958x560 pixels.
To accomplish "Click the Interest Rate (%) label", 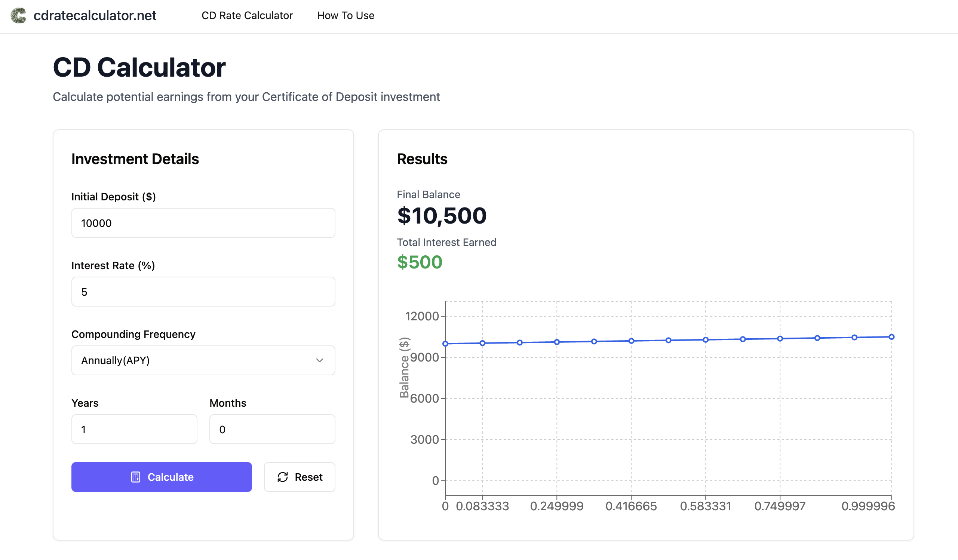I will [113, 266].
